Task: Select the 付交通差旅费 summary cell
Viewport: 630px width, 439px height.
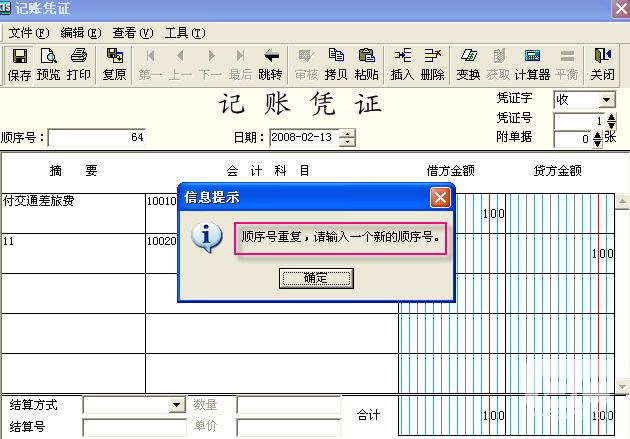Action: coord(73,213)
